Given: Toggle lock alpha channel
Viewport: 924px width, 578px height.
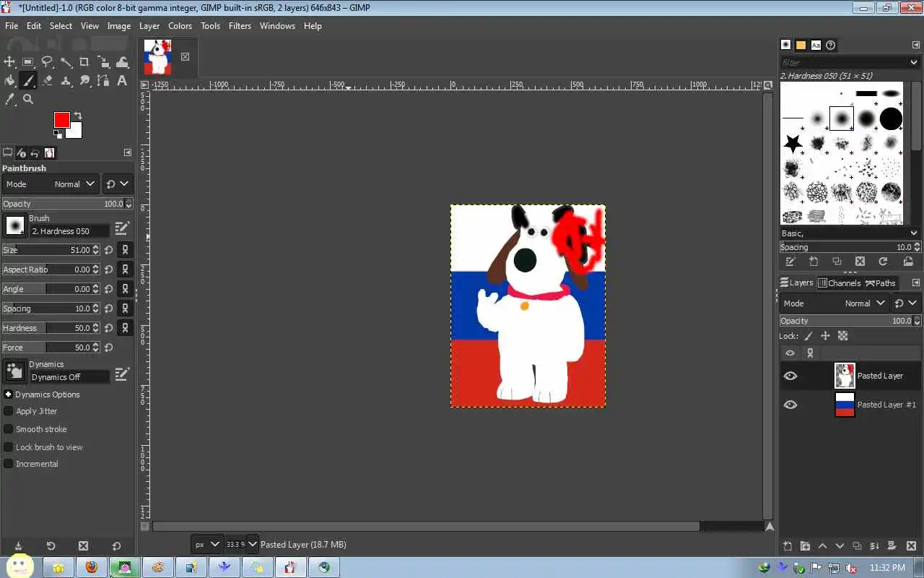Looking at the screenshot, I should 842,336.
